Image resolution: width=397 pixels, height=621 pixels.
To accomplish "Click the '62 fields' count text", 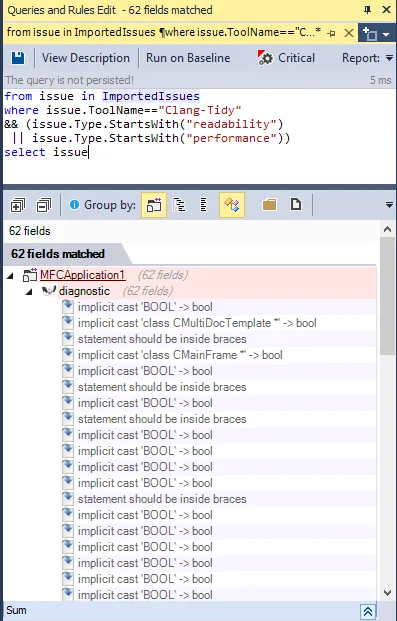I will (30, 231).
